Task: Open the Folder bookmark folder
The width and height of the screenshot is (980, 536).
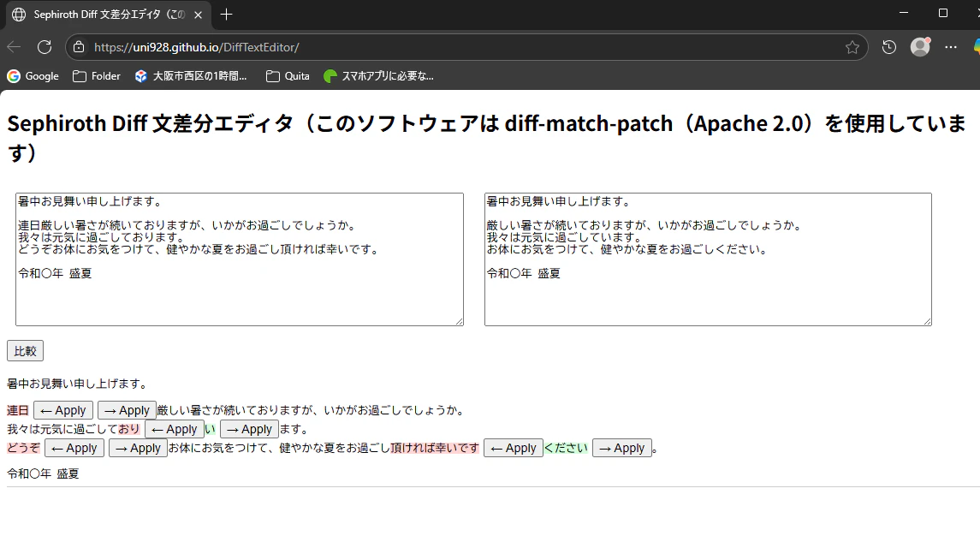Action: 96,75
